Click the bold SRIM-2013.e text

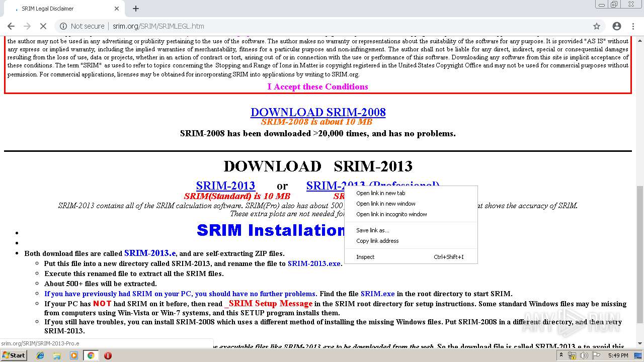point(150,253)
